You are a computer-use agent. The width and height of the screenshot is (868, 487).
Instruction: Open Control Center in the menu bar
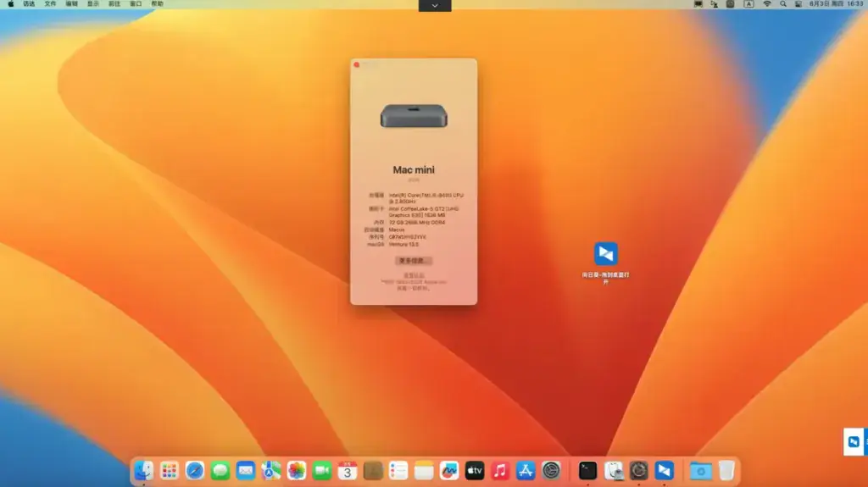click(x=798, y=4)
